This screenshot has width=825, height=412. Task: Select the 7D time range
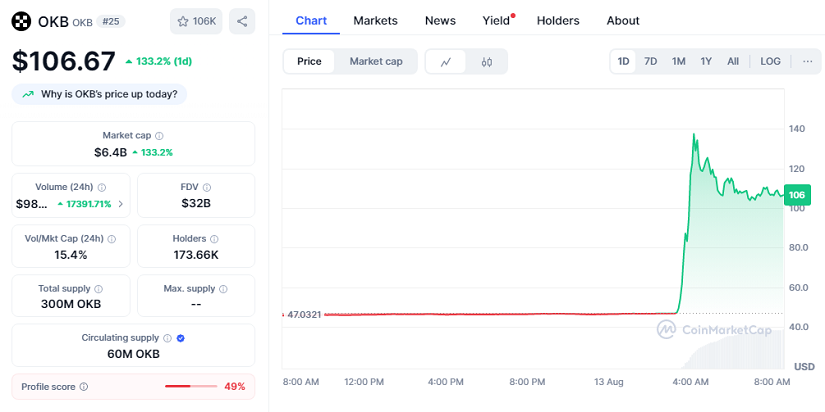[x=650, y=62]
